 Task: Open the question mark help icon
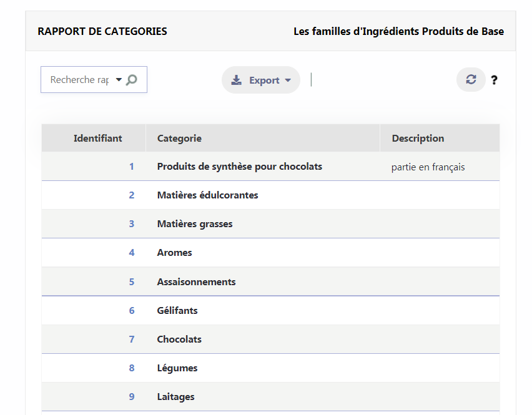point(495,80)
